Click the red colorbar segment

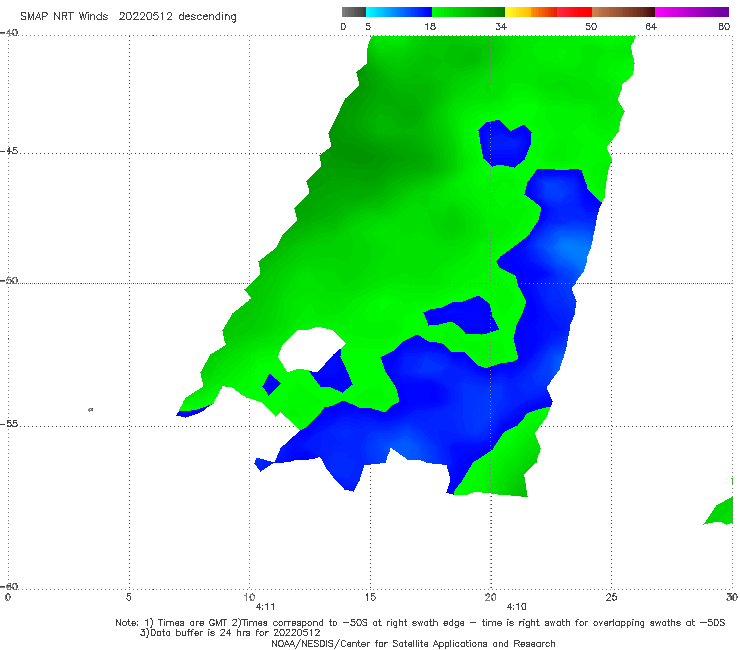(x=574, y=12)
